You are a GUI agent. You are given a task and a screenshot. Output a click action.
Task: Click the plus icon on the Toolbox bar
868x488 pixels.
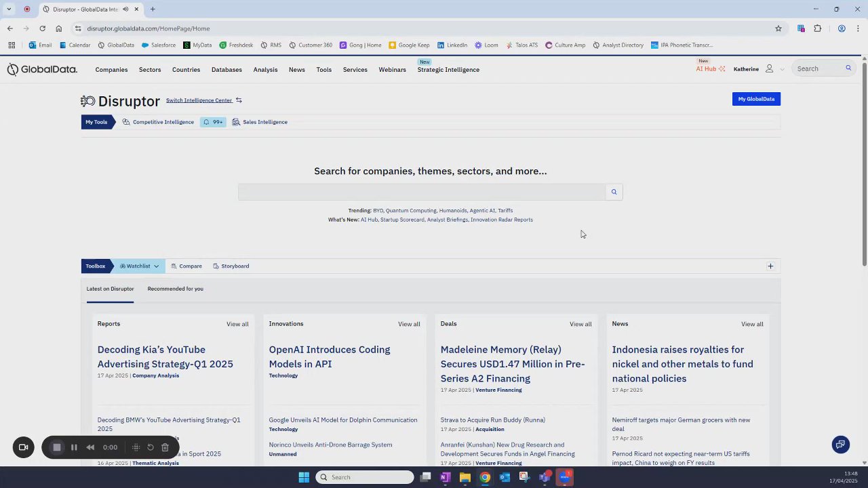click(770, 266)
